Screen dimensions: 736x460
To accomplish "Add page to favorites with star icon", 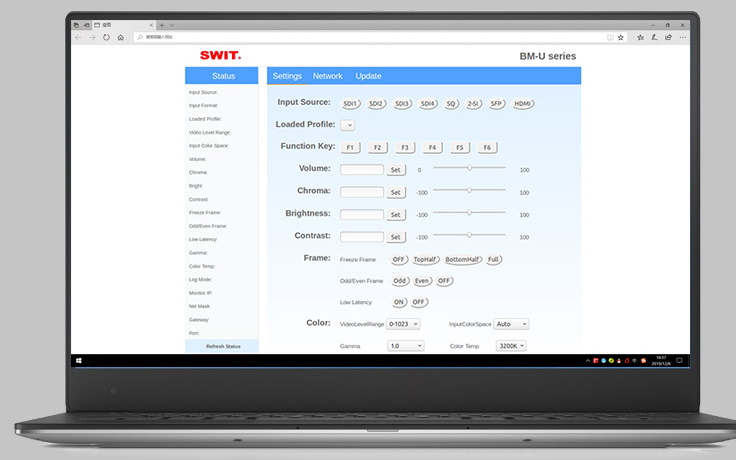I will click(x=621, y=38).
